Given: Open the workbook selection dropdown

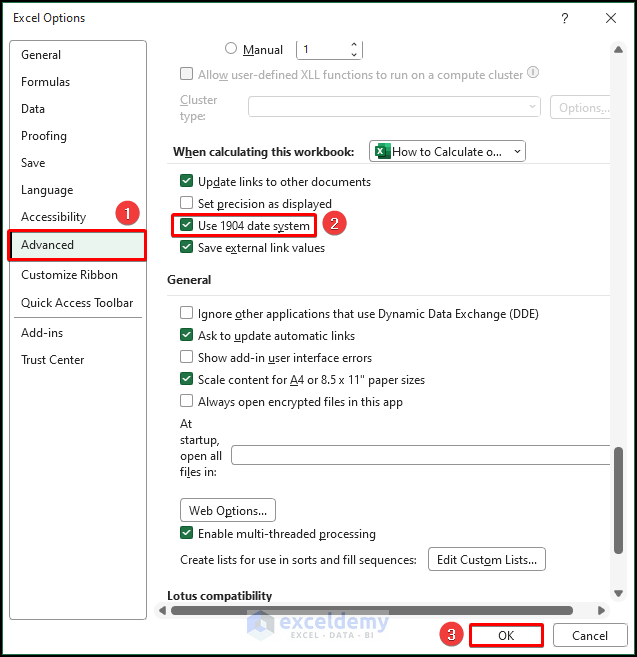Looking at the screenshot, I should tap(447, 151).
